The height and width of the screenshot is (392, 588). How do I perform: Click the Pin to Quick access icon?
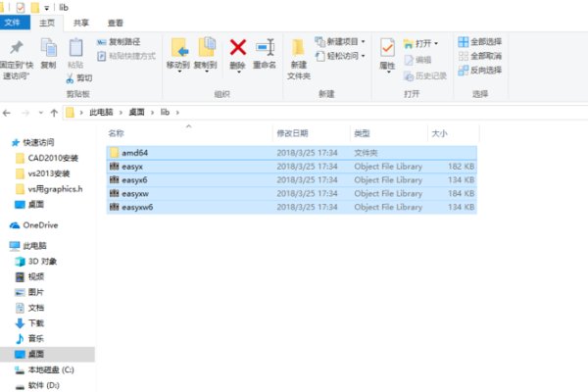[16, 47]
